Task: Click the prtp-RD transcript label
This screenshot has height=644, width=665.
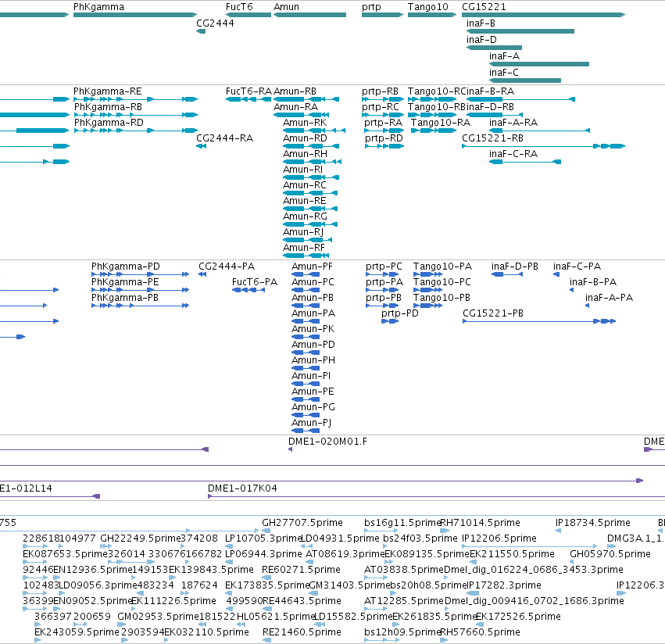Action: (x=384, y=139)
